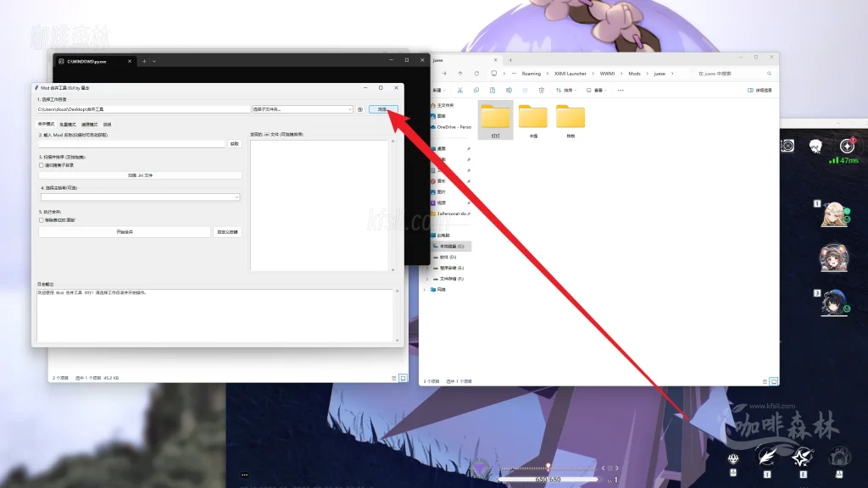The image size is (868, 488).
Task: Click the WWMI breadcrumb in the address bar
Action: [607, 74]
